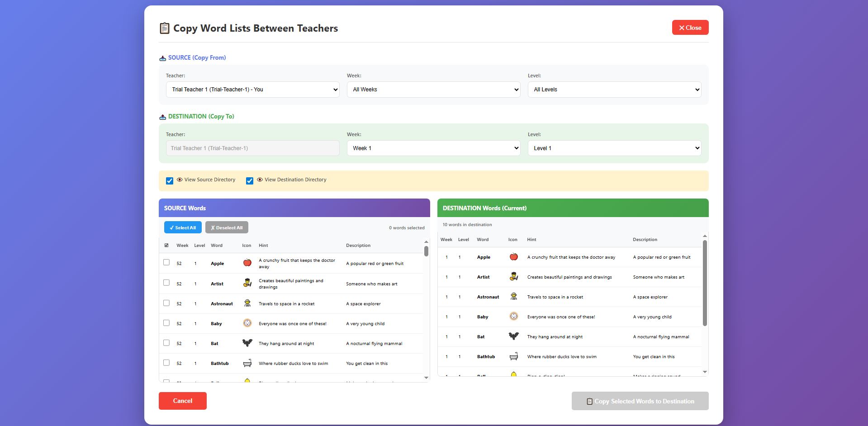Open the destination Level dropdown
Screen dimensions: 868x426
pyautogui.click(x=614, y=148)
